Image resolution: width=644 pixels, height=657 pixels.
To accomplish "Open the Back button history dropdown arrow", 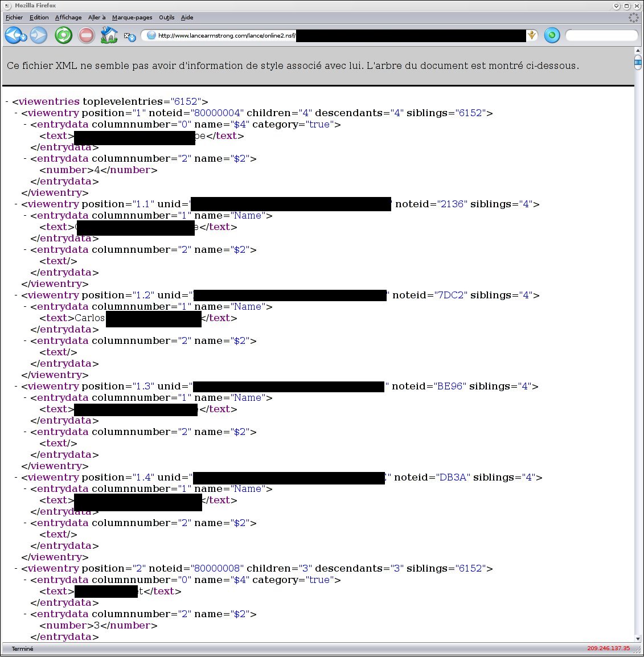I will click(24, 38).
